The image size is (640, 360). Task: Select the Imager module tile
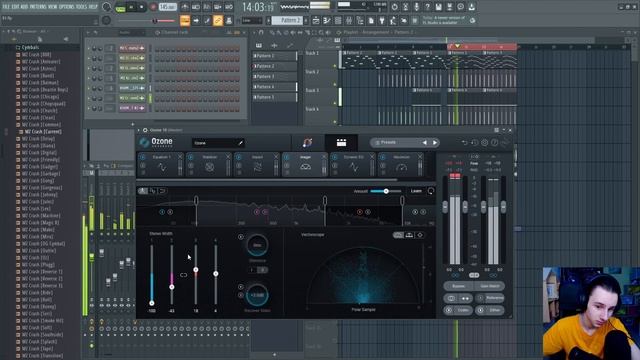(305, 165)
